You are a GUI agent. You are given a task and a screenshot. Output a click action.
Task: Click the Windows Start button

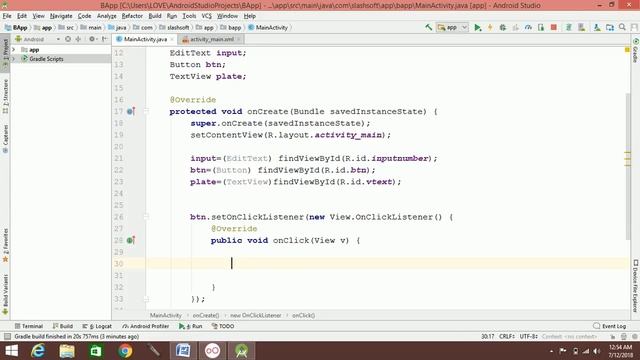(x=11, y=351)
